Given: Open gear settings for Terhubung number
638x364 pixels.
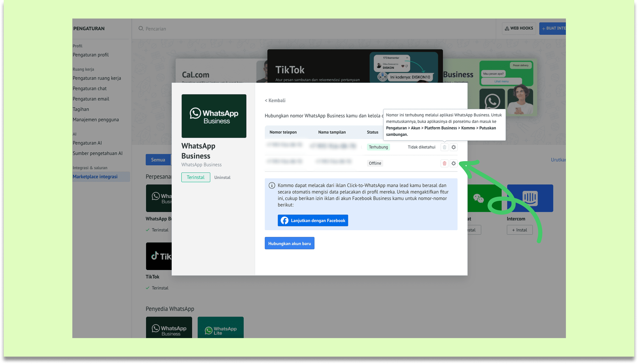Looking at the screenshot, I should 453,147.
